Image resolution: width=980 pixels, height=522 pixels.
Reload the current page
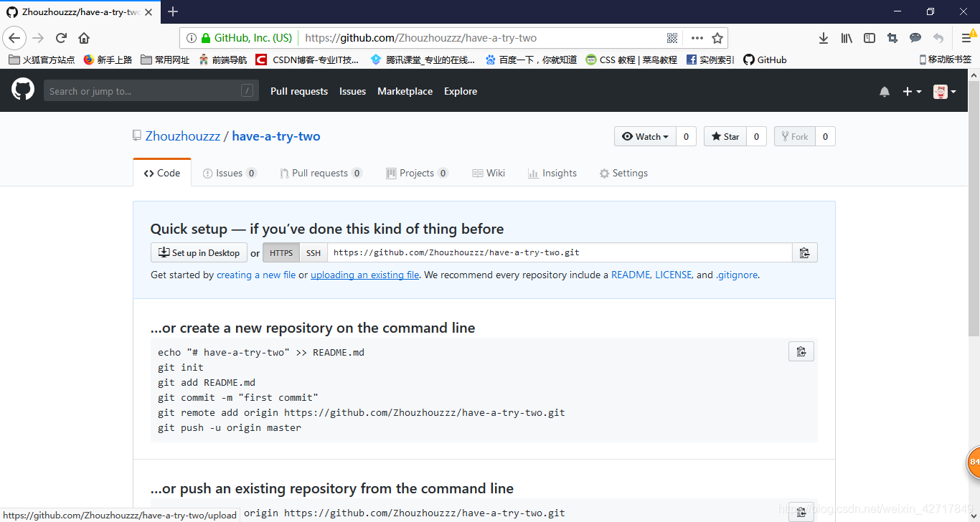pos(62,38)
